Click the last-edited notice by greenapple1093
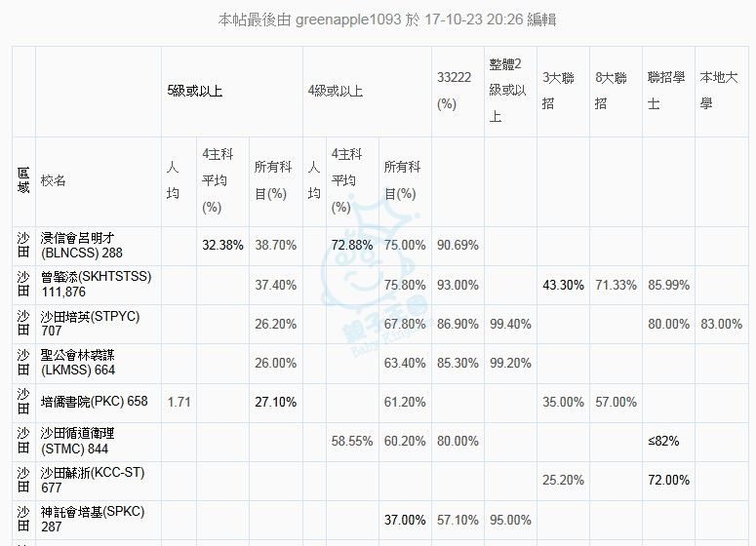This screenshot has width=756, height=546. (387, 19)
